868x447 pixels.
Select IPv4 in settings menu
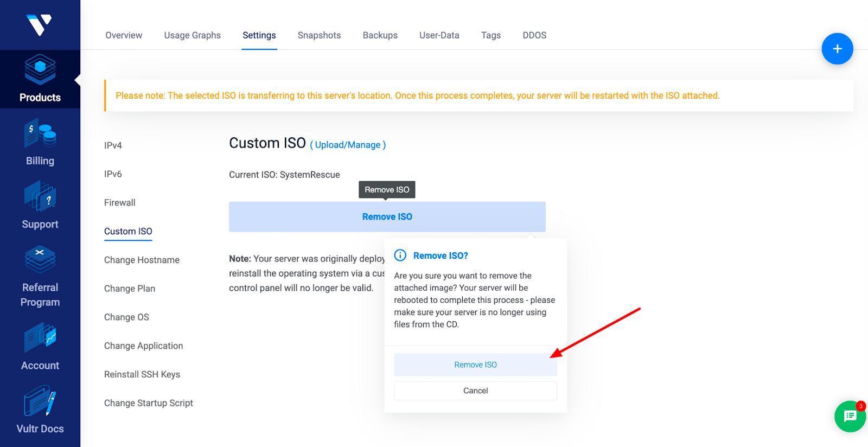tap(113, 145)
